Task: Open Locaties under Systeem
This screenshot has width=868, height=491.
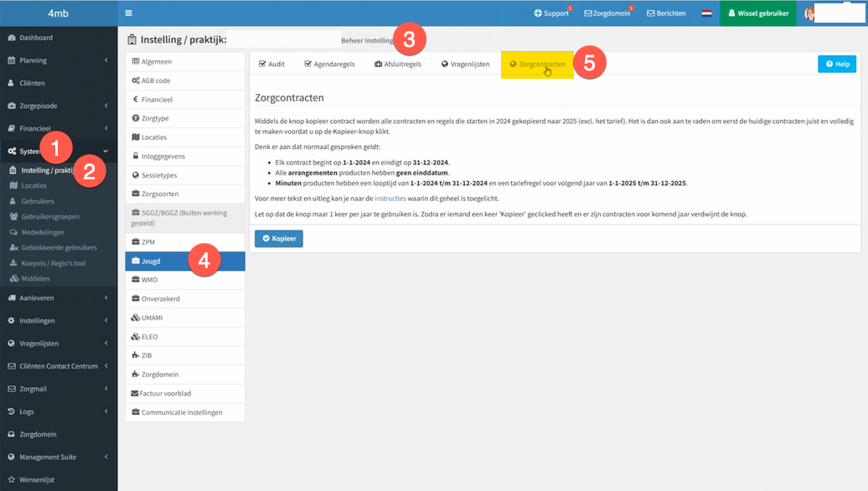Action: [34, 186]
